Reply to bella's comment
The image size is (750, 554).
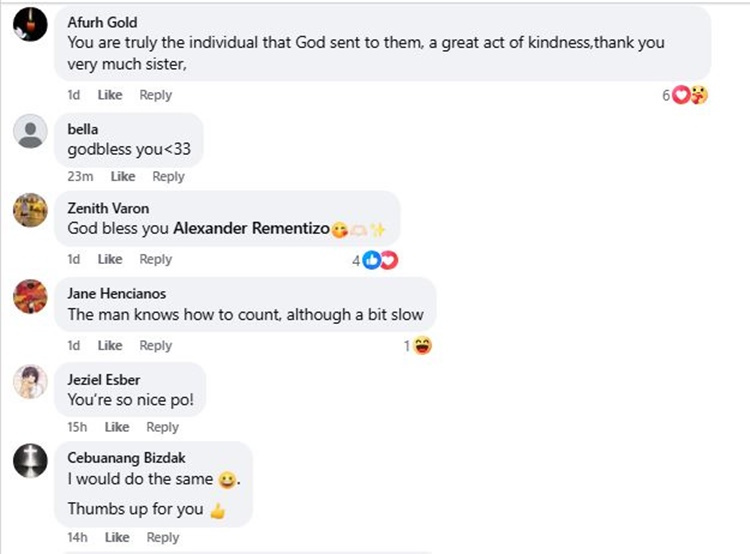(168, 177)
